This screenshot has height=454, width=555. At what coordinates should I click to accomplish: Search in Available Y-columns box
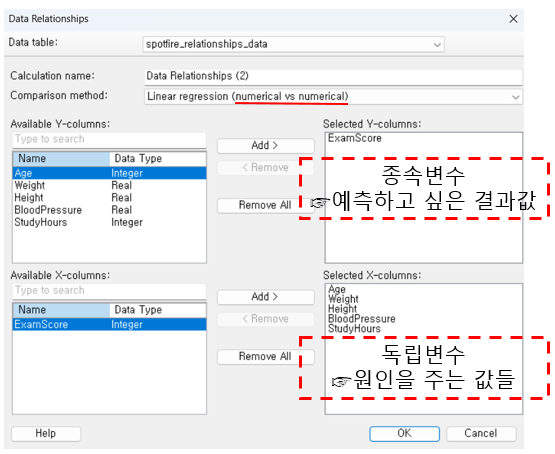click(109, 139)
